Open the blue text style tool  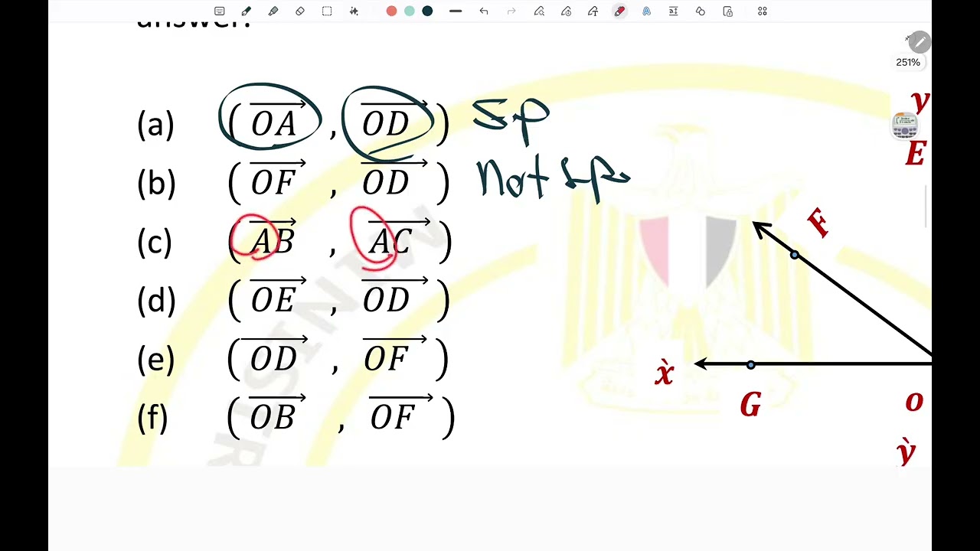pos(647,11)
